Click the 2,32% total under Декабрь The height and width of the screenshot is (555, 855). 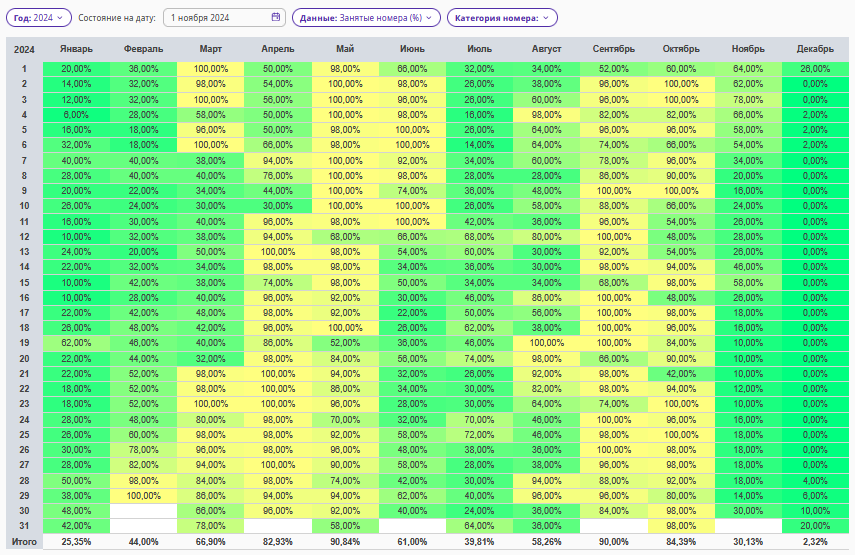[x=815, y=541]
